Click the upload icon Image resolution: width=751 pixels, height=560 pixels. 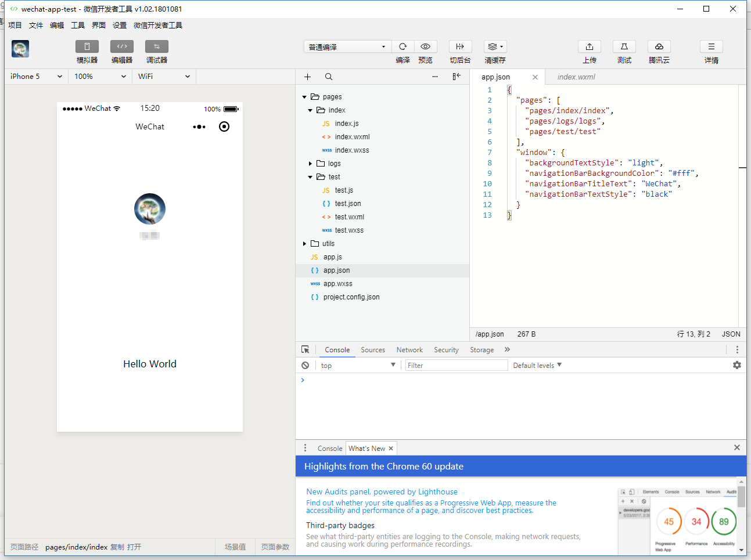tap(590, 46)
